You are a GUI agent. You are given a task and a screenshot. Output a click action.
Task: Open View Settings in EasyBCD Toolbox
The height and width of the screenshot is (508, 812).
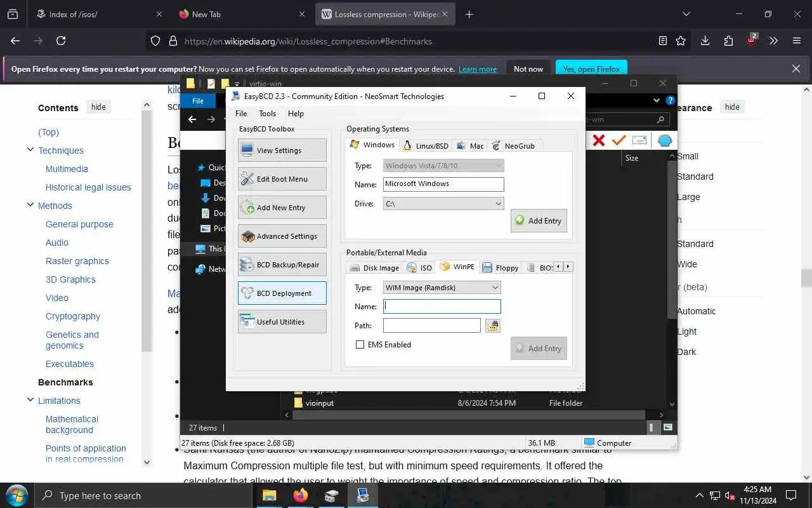pyautogui.click(x=282, y=150)
